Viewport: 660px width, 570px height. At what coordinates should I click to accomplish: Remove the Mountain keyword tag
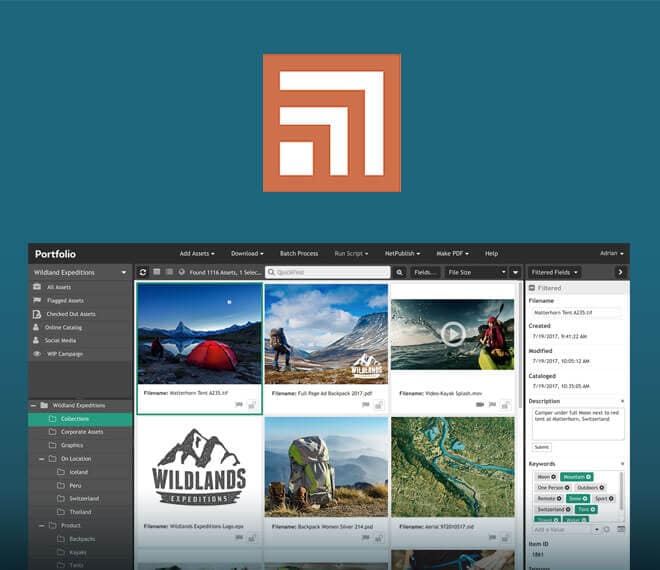point(588,477)
